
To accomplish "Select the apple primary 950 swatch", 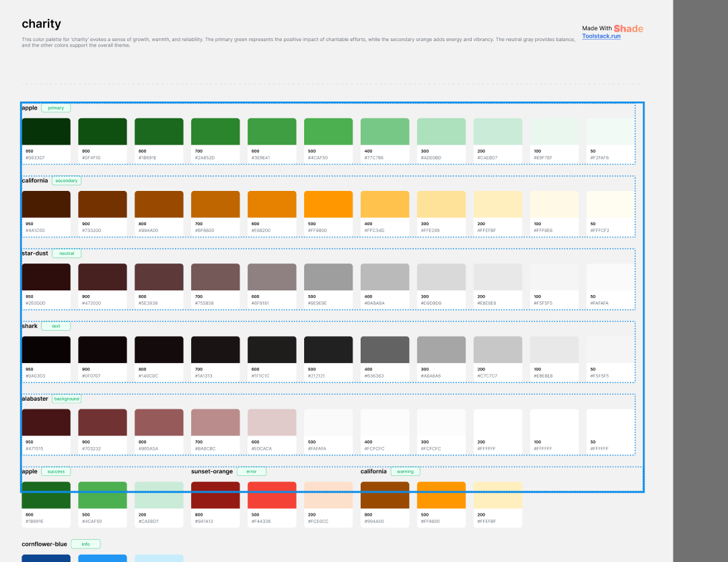I will tap(46, 132).
